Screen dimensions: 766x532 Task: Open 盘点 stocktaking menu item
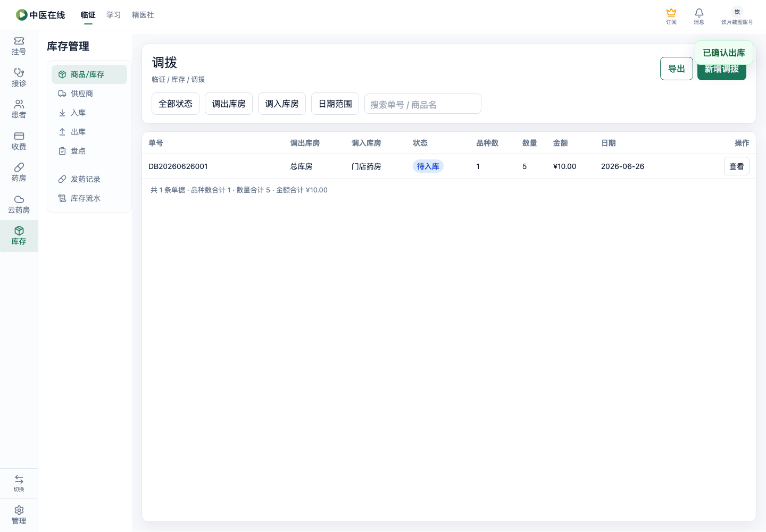pos(89,151)
